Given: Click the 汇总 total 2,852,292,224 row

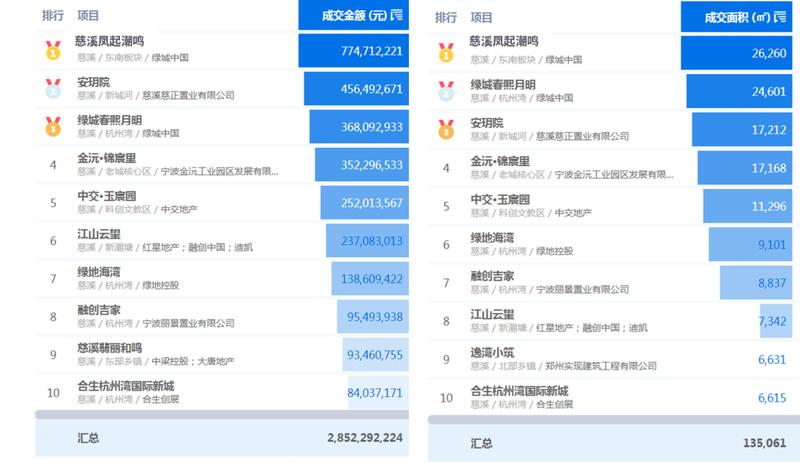Looking at the screenshot, I should pyautogui.click(x=221, y=438).
